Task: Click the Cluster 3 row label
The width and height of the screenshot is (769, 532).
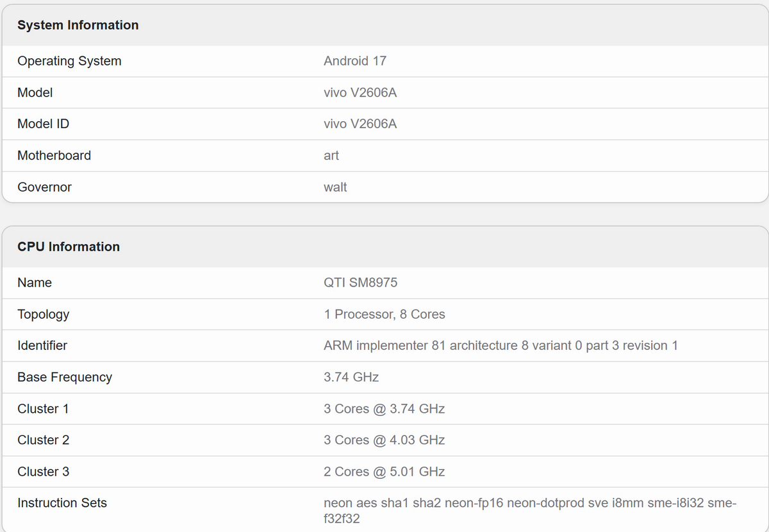Action: coord(43,471)
